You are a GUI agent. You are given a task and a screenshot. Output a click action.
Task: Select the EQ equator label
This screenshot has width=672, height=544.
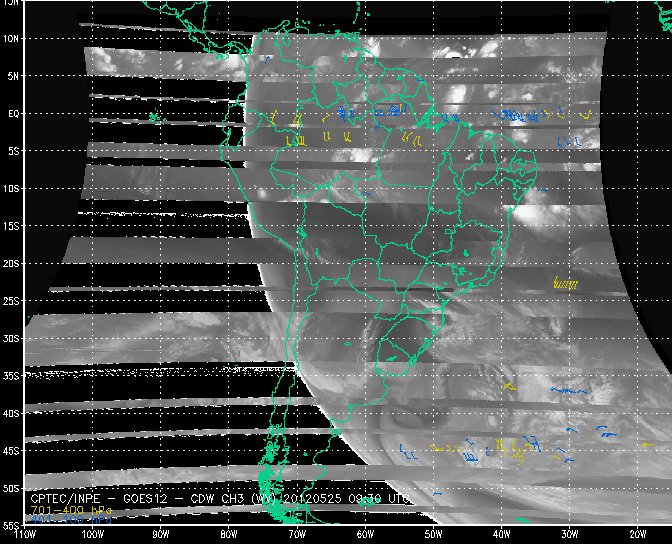14,114
